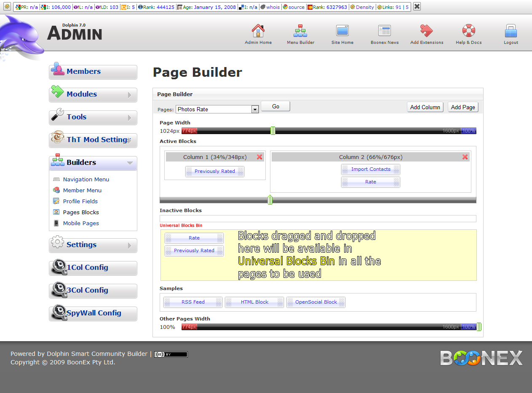This screenshot has width=532, height=393.
Task: Open Navigation Menu builder
Action: pyautogui.click(x=86, y=179)
